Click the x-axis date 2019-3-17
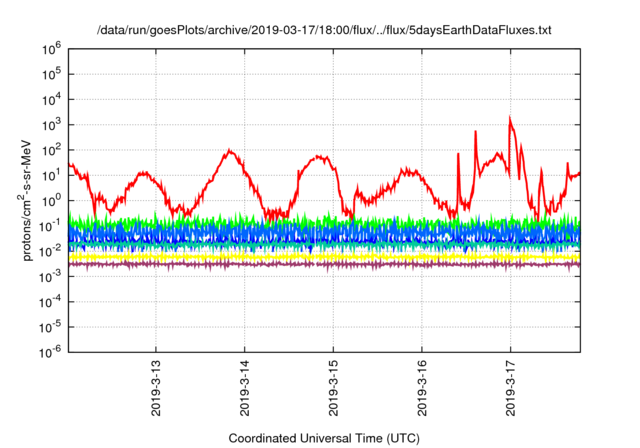 [511, 388]
